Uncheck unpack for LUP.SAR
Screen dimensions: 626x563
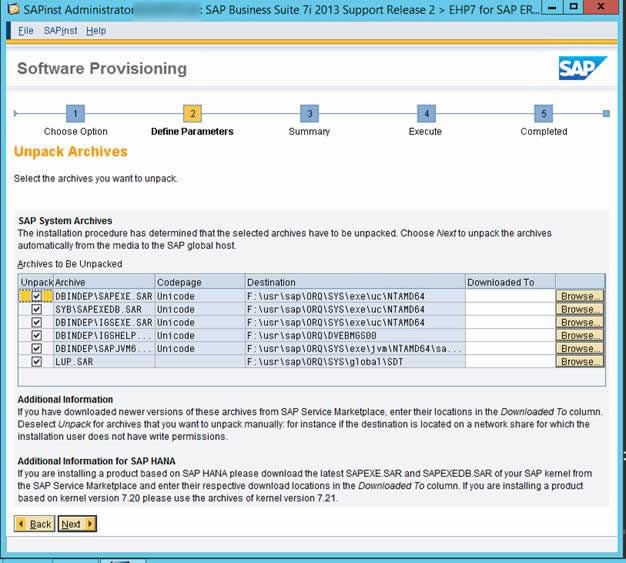click(36, 362)
